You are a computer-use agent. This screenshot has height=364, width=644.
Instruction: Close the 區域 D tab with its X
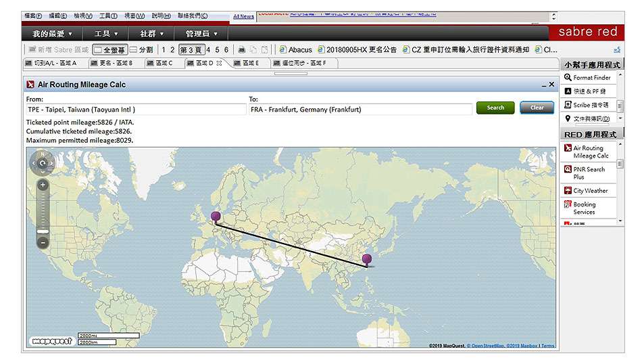220,64
